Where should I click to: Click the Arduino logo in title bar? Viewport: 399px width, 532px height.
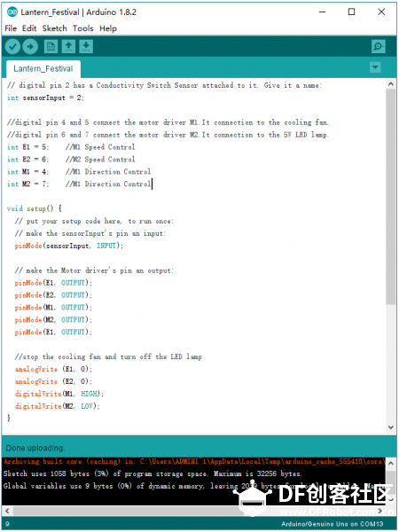tap(12, 12)
